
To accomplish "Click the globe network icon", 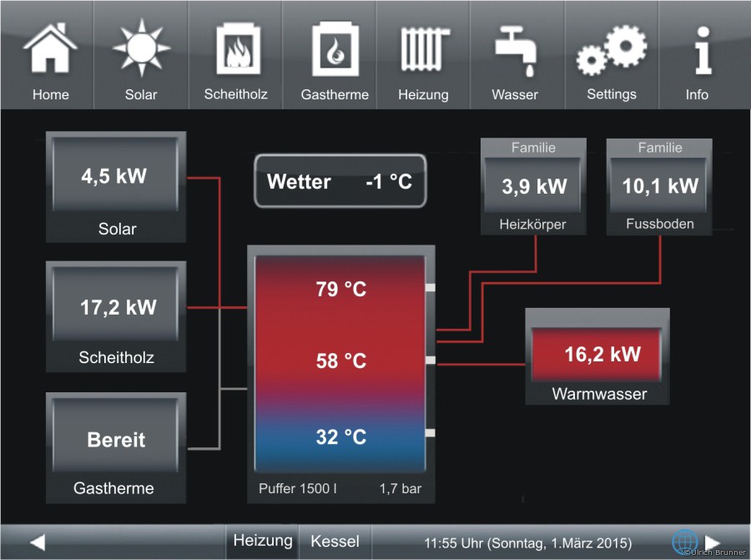I will (x=684, y=542).
